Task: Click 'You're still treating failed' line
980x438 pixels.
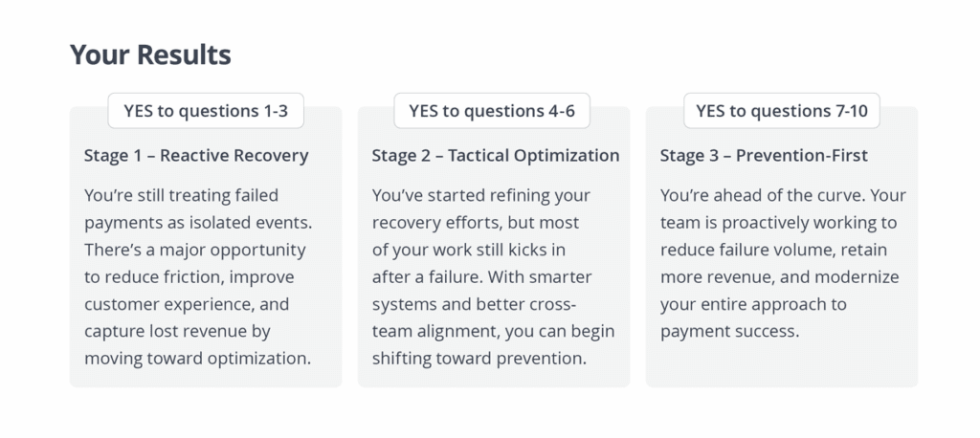Action: pos(181,195)
